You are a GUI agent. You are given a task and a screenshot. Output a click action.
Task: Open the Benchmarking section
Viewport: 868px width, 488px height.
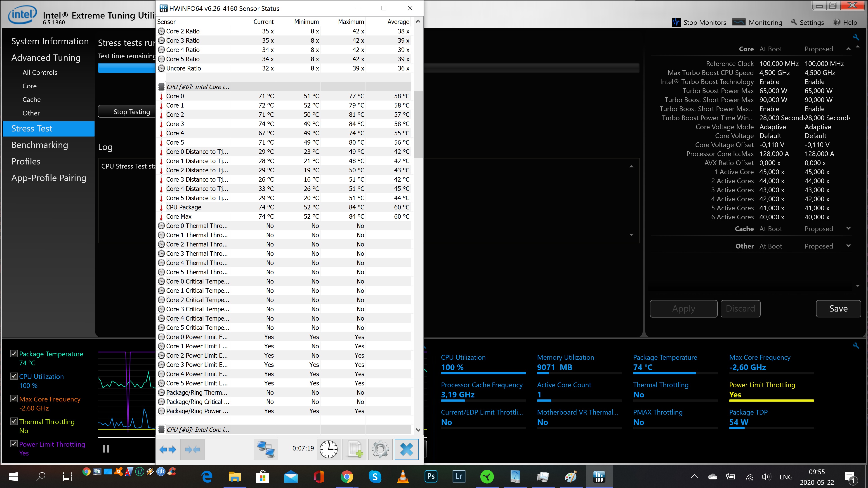(x=39, y=145)
